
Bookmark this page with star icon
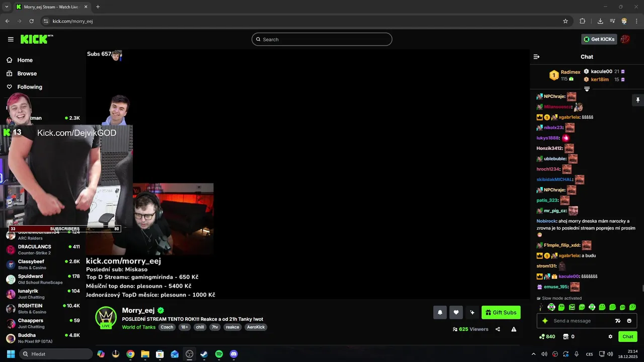tap(566, 21)
